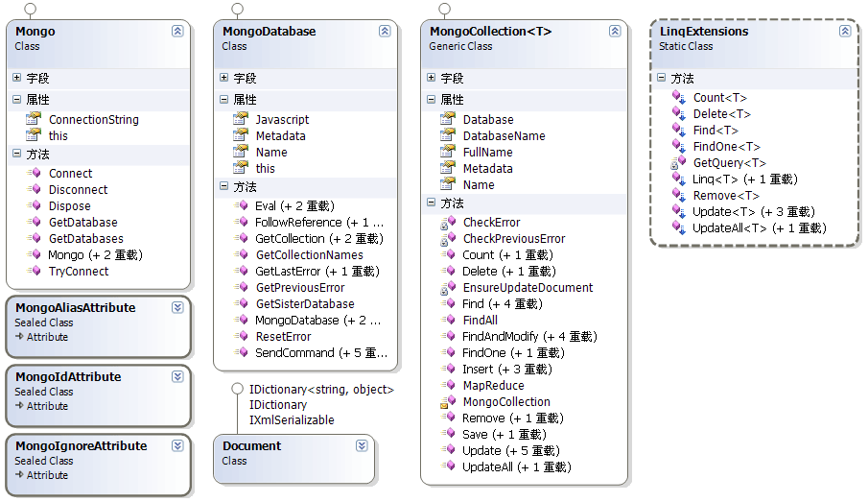This screenshot has height=502, width=868.
Task: Click the Javascript property icon
Action: tap(241, 119)
